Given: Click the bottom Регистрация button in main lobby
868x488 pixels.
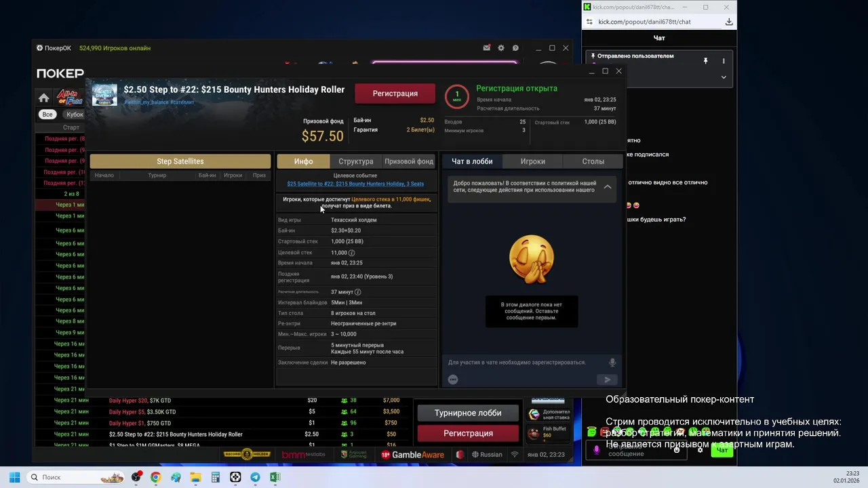Looking at the screenshot, I should [x=468, y=433].
